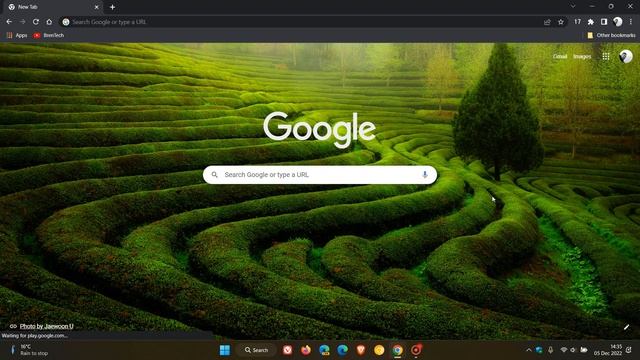Show hidden system tray icons
This screenshot has height=360, width=640.
coord(529,350)
